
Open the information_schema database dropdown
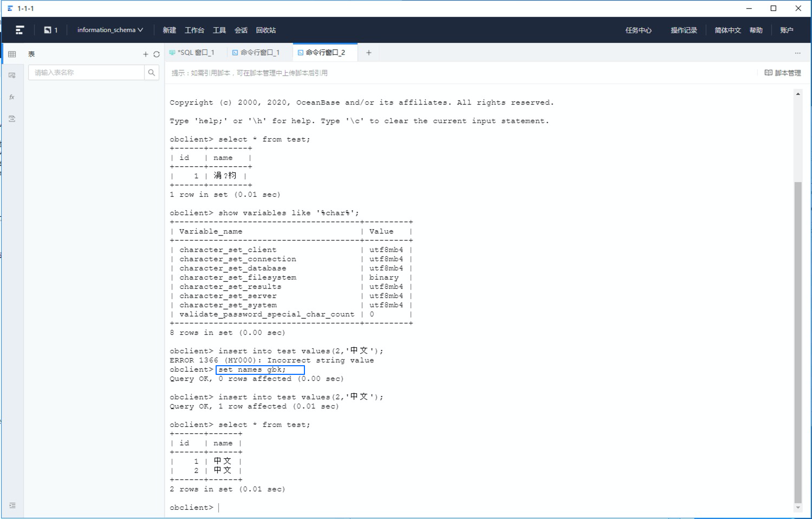109,30
